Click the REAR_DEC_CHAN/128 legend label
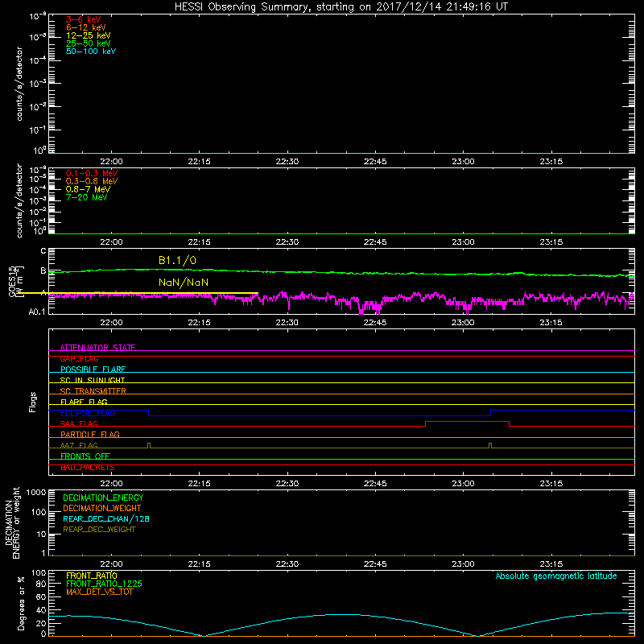This screenshot has height=644, width=644. pos(106,519)
